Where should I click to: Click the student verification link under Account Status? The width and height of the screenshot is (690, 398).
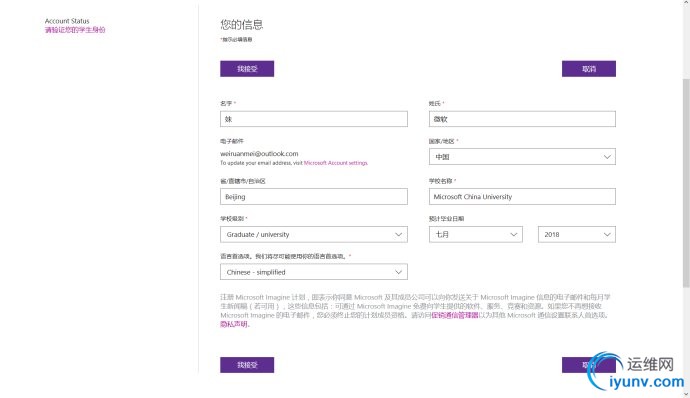pyautogui.click(x=75, y=30)
